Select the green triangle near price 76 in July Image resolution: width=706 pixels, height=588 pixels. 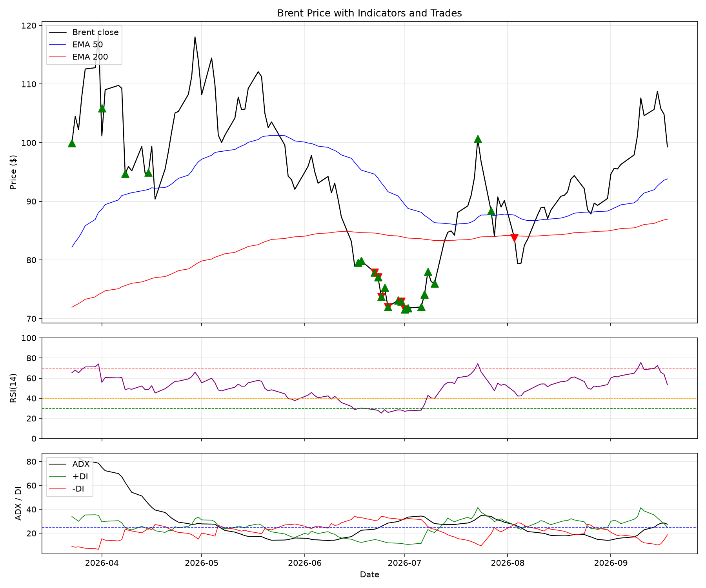[x=435, y=283]
